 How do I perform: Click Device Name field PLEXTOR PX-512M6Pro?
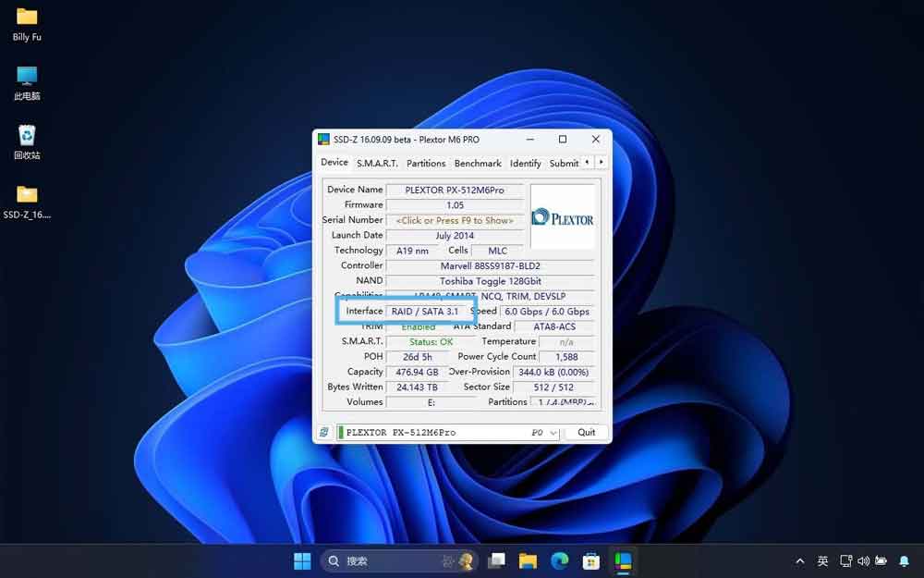click(x=455, y=190)
